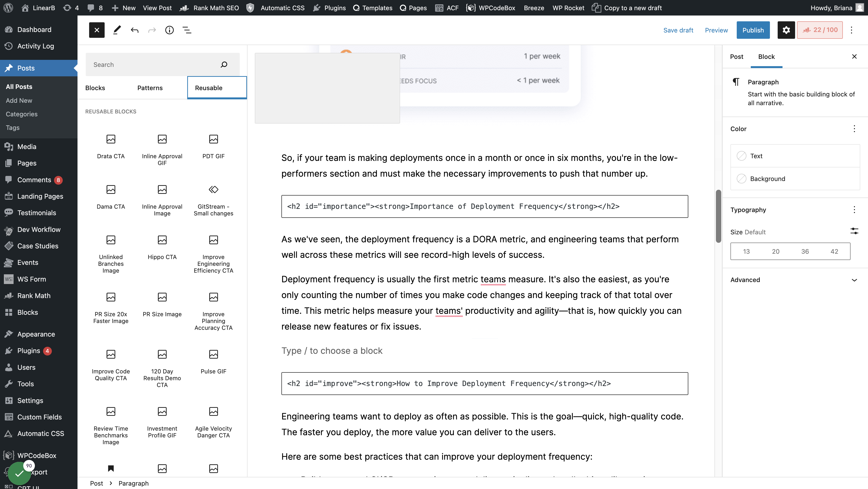The height and width of the screenshot is (489, 868).
Task: Open the post Details info icon
Action: (x=170, y=30)
